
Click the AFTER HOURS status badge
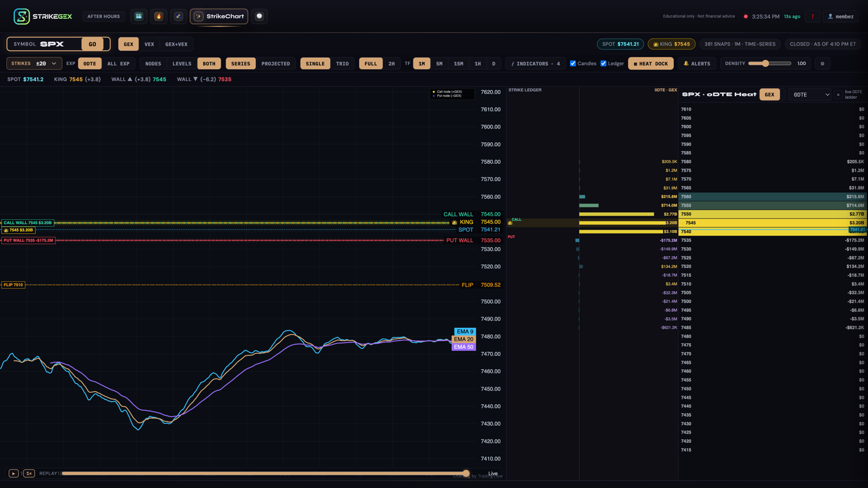coord(103,17)
